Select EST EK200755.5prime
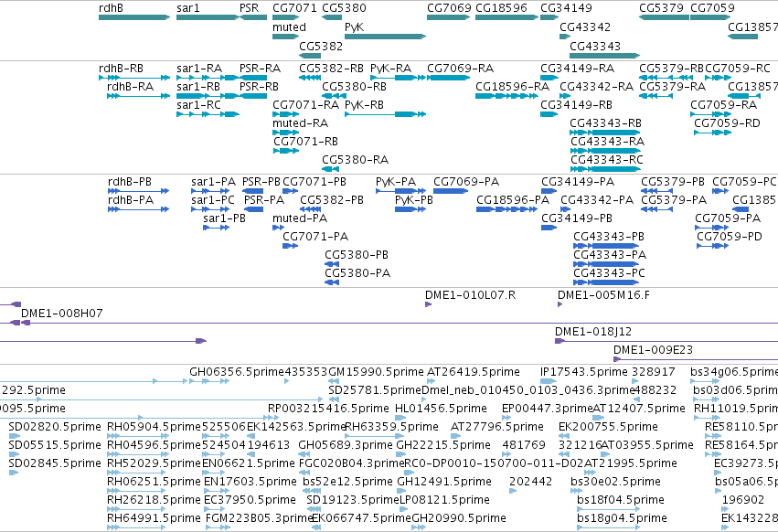Image resolution: width=778 pixels, height=532 pixels. [x=564, y=437]
